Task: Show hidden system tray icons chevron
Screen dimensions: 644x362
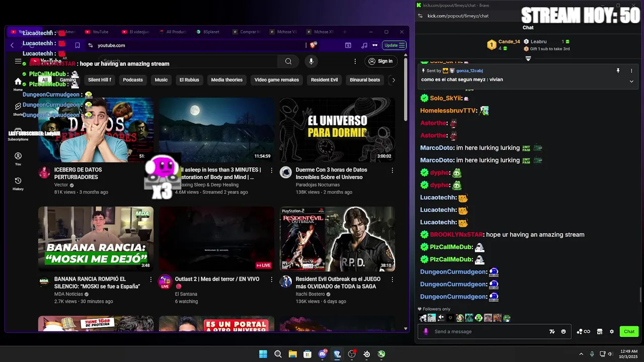Action: click(x=581, y=354)
